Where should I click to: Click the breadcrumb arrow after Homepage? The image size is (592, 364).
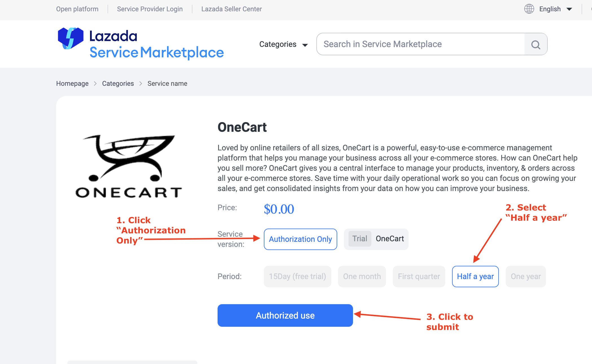pos(95,84)
